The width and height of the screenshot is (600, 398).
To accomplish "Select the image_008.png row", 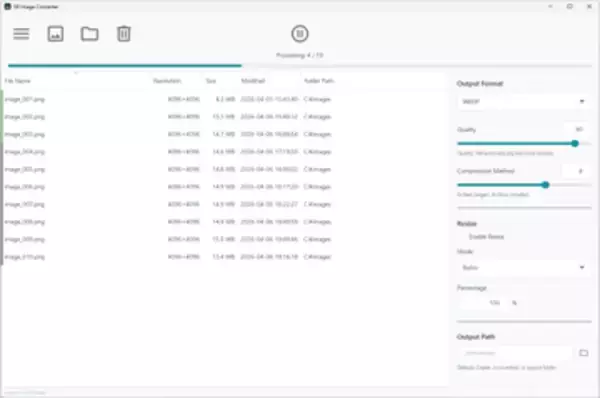I will pos(225,222).
